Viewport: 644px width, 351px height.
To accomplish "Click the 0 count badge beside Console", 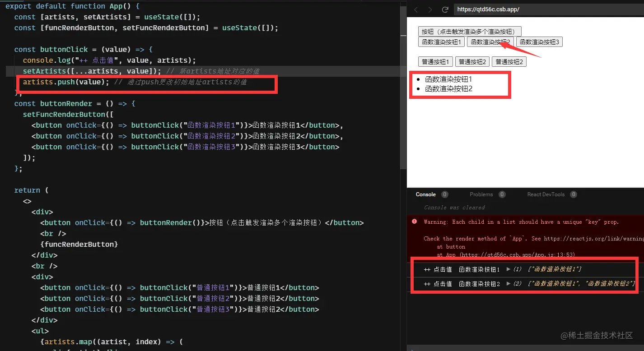I will click(x=445, y=194).
